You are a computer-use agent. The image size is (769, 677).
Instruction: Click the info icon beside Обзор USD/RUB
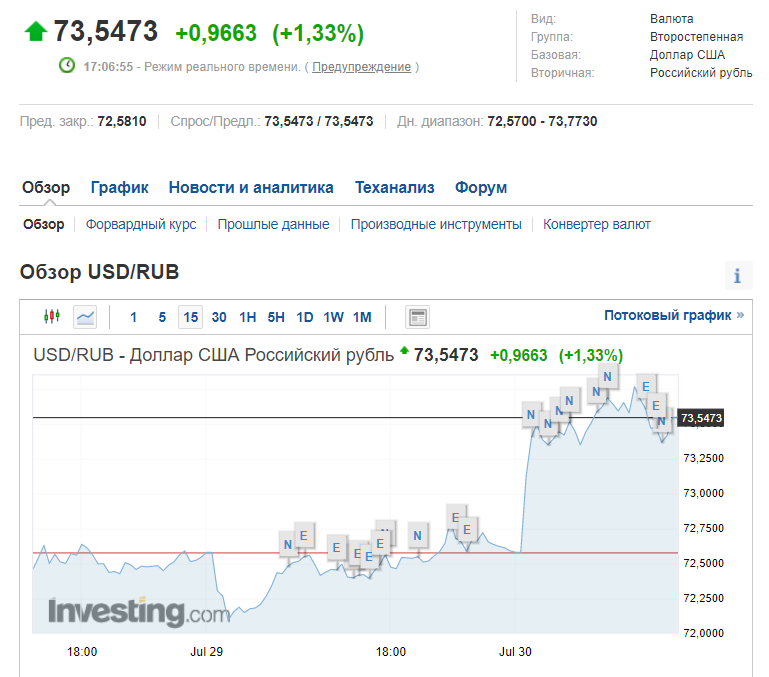pyautogui.click(x=737, y=276)
